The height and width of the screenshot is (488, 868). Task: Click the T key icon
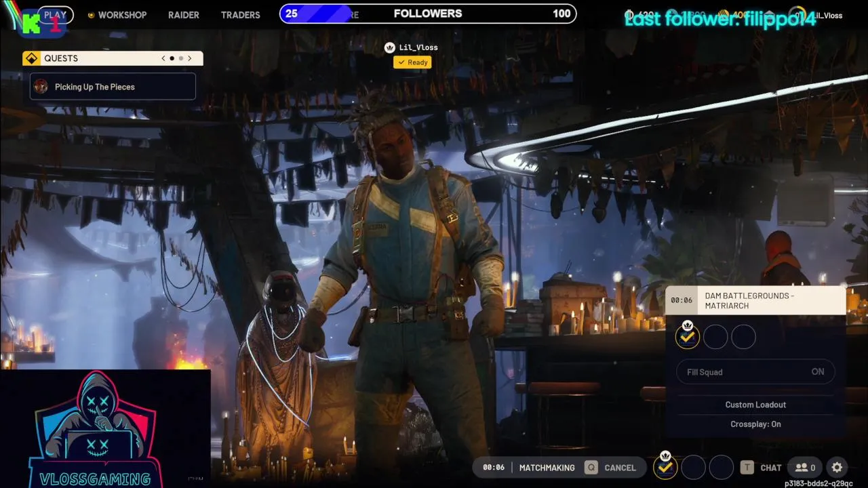pyautogui.click(x=747, y=468)
